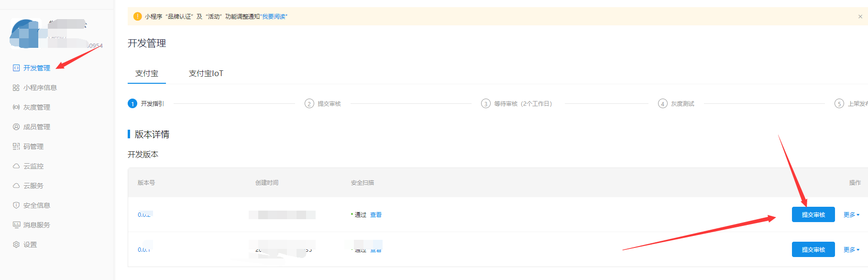The width and height of the screenshot is (868, 280).
Task: Click the 安全信息 shield icon
Action: pos(16,205)
